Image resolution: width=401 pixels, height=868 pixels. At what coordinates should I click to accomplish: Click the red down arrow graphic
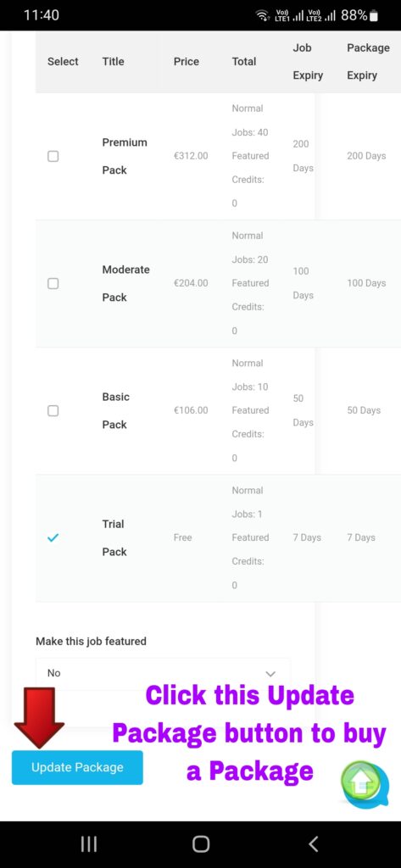[x=39, y=718]
